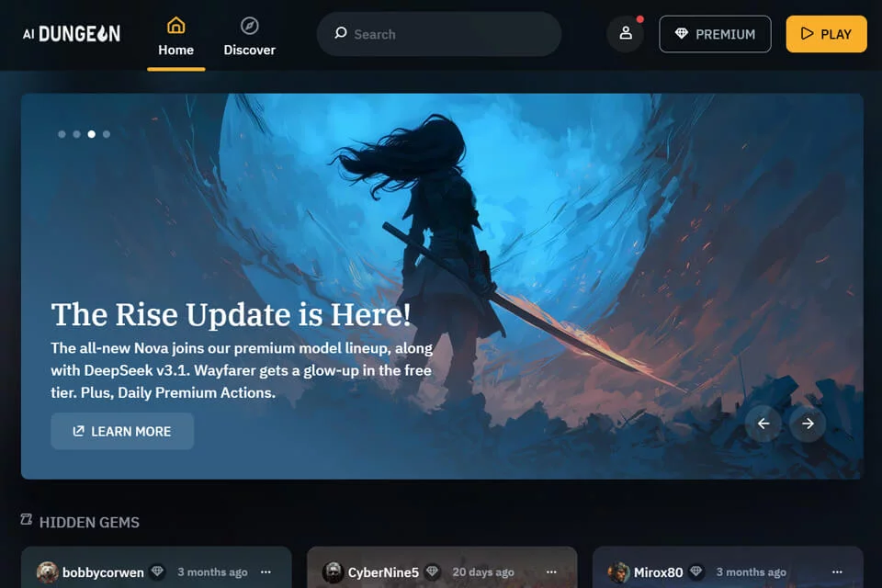Select the second carousel dot

(x=76, y=134)
